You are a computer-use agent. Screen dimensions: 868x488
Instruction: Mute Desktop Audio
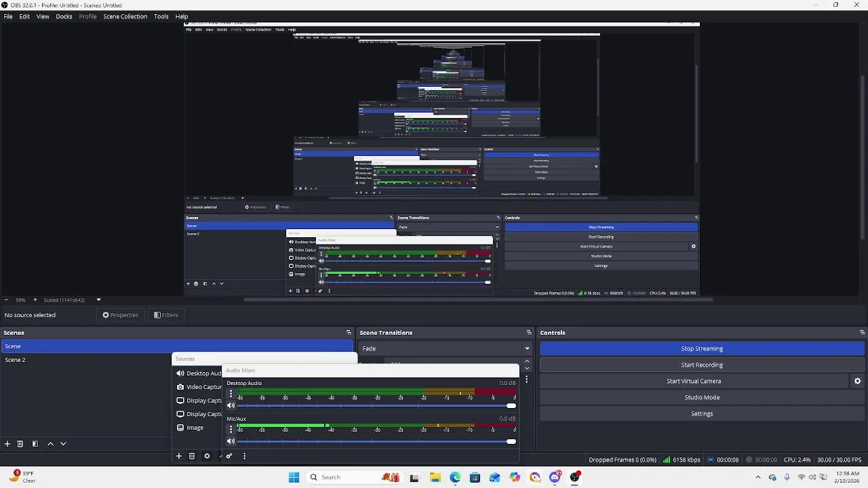pos(231,405)
